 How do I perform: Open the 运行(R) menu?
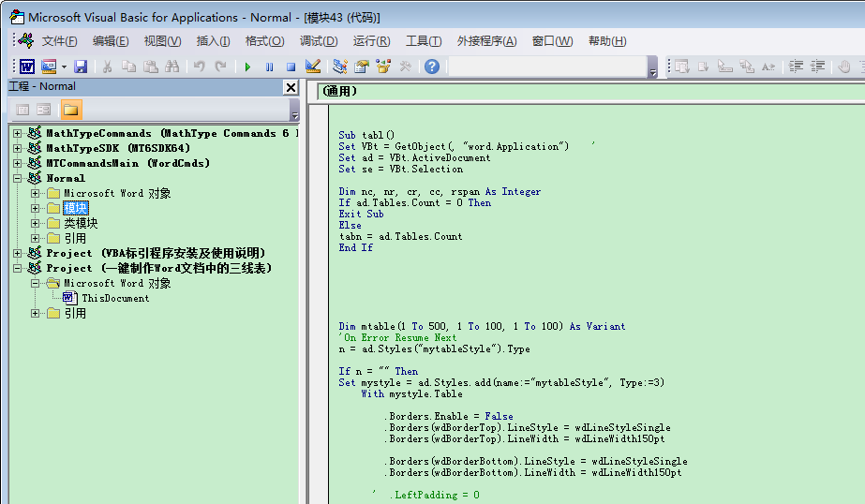pos(371,41)
